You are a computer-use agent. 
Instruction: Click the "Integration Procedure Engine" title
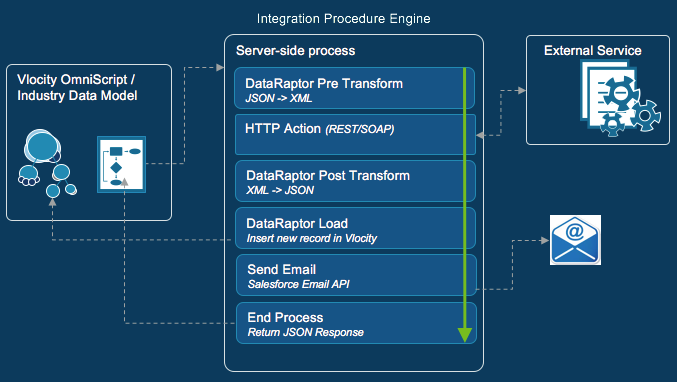pyautogui.click(x=343, y=19)
